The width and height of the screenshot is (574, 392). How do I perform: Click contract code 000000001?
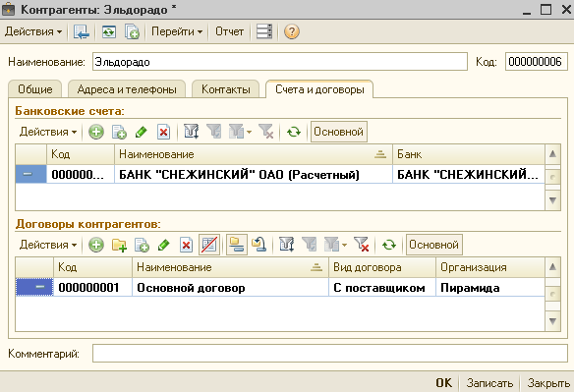(92, 288)
